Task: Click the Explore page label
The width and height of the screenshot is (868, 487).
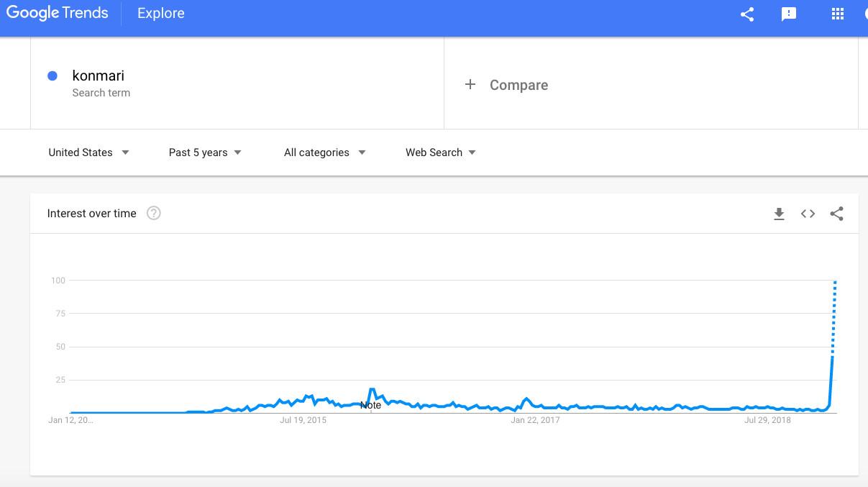Action: [x=161, y=14]
